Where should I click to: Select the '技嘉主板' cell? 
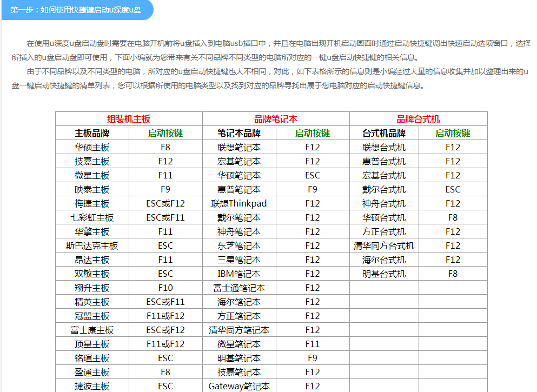(x=92, y=161)
